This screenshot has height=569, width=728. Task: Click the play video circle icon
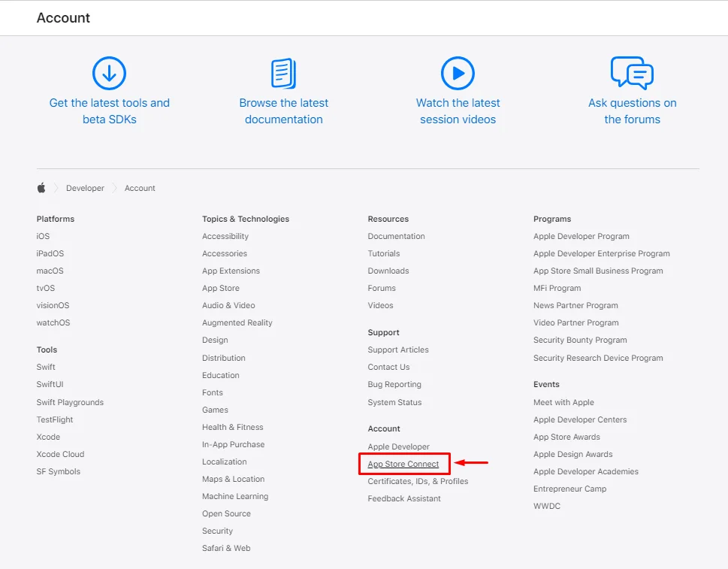point(458,74)
